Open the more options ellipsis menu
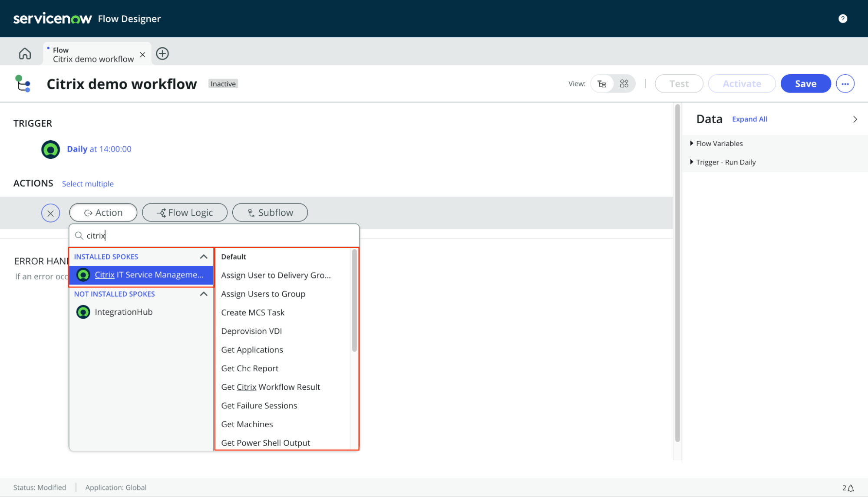Screen dimensions: 868x497 coord(845,83)
